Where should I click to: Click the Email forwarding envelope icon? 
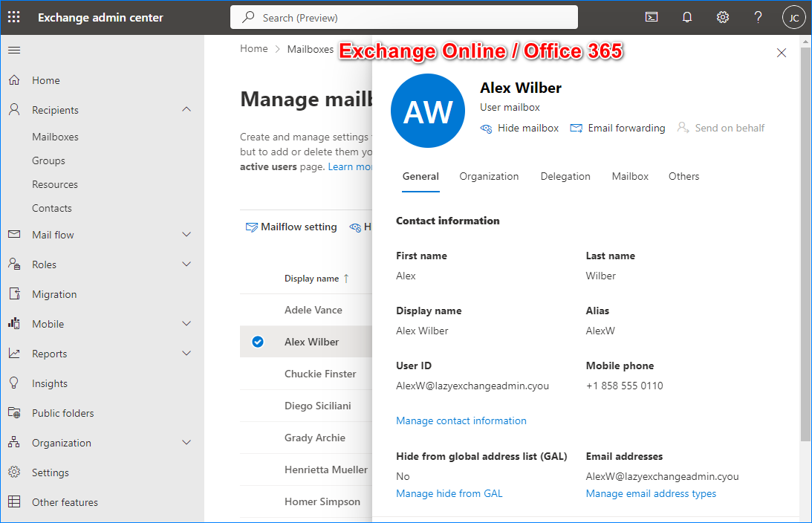pos(576,128)
